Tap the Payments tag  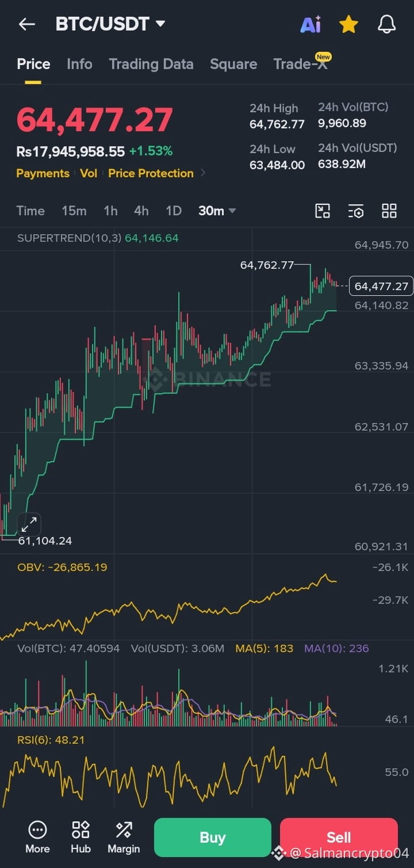[43, 173]
